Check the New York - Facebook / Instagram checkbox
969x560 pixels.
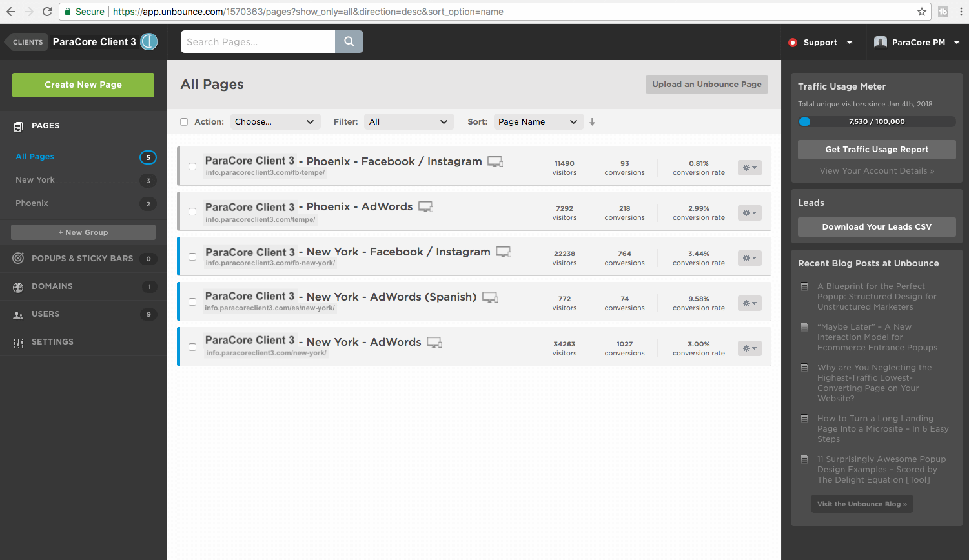[x=192, y=257]
